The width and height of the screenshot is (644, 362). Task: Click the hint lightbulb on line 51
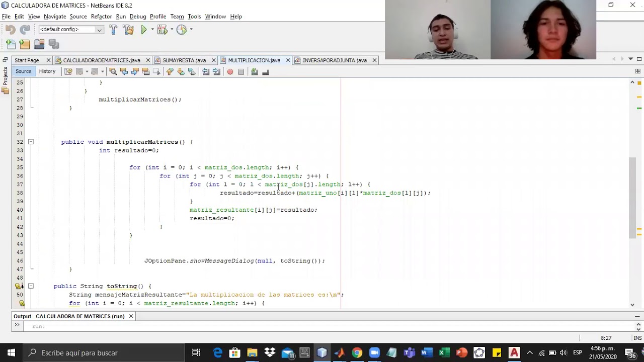coord(22,303)
